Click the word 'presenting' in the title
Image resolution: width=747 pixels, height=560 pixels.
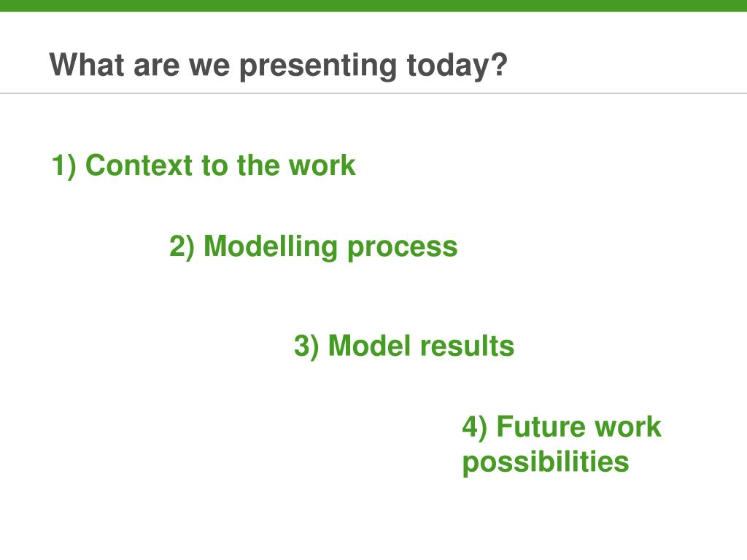pyautogui.click(x=318, y=66)
